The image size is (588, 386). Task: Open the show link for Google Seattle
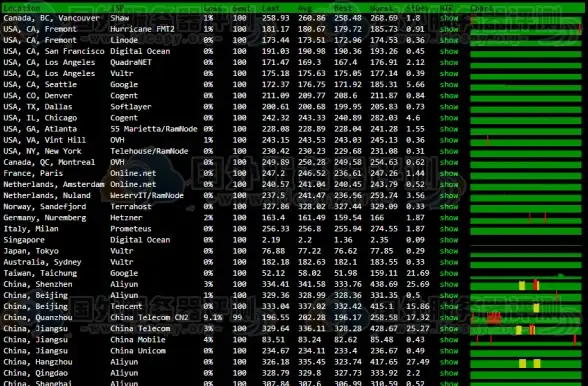(x=449, y=84)
